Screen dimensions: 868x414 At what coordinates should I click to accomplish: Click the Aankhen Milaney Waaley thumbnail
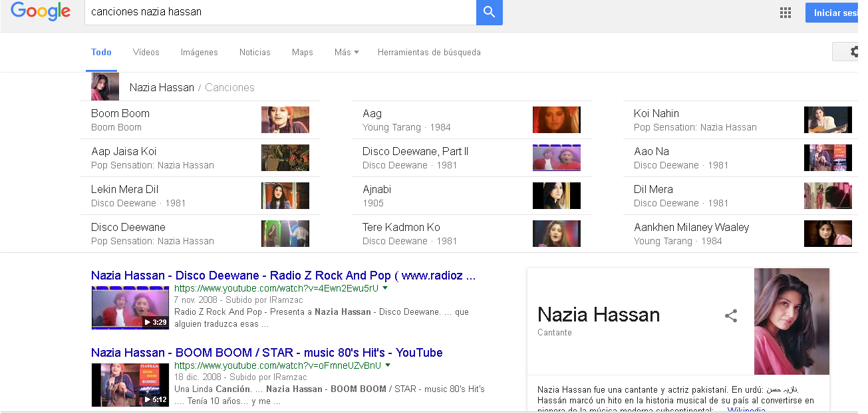click(x=828, y=234)
